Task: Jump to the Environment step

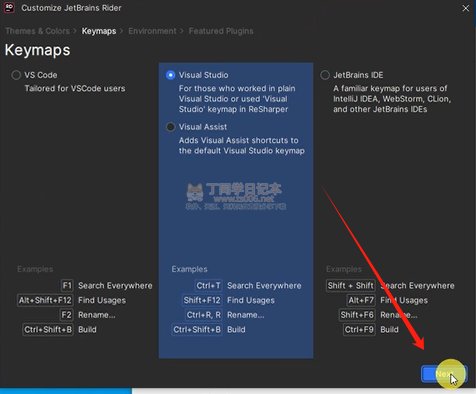Action: point(152,31)
